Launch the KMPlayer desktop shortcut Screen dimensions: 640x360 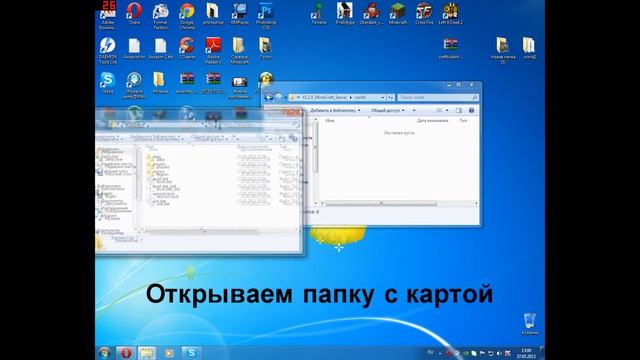click(239, 13)
